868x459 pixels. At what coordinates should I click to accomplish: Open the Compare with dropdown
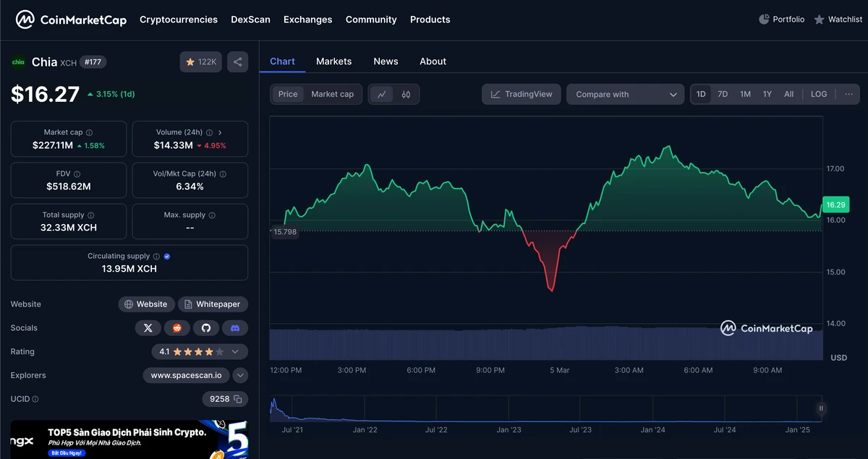(x=626, y=94)
